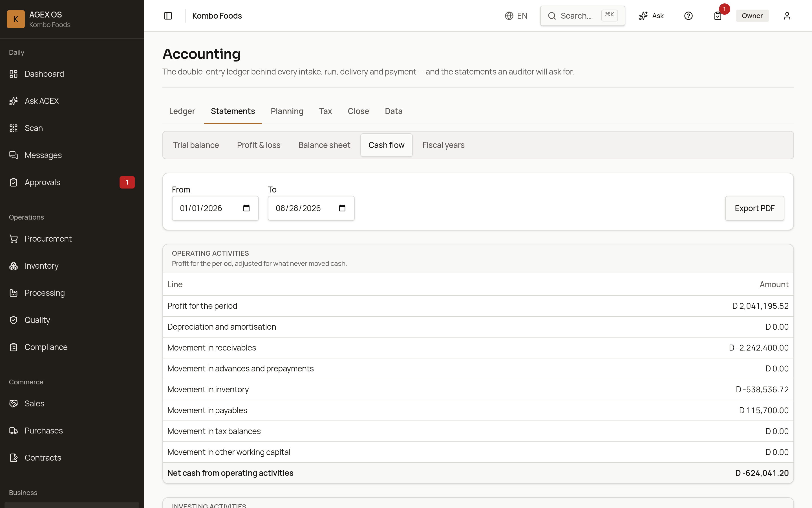Click the amount D 2,041,195.52
Viewport: 812px width, 508px height.
(x=760, y=306)
